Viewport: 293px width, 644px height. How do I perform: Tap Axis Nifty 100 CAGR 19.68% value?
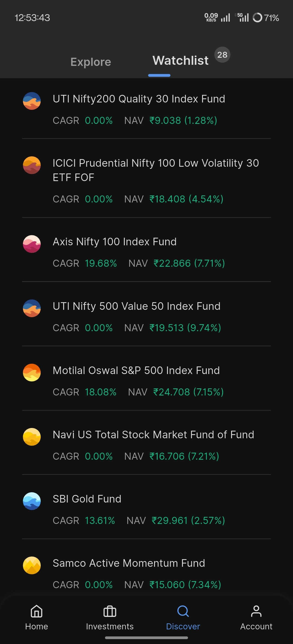[101, 263]
